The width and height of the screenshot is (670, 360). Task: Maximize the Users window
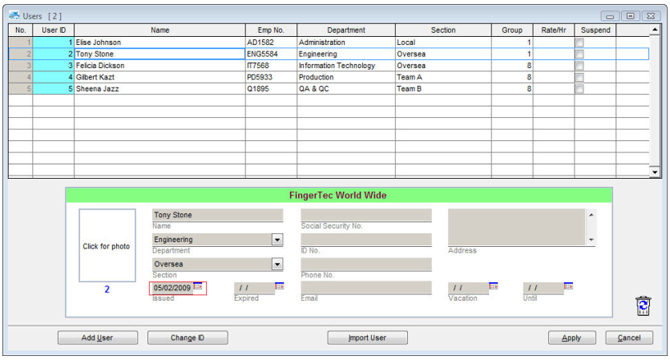[630, 16]
